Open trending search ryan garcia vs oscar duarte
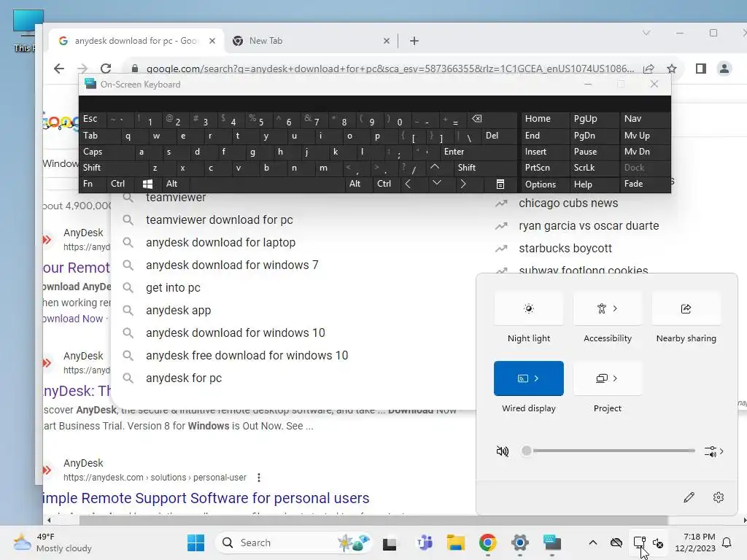This screenshot has height=560, width=747. click(x=589, y=226)
